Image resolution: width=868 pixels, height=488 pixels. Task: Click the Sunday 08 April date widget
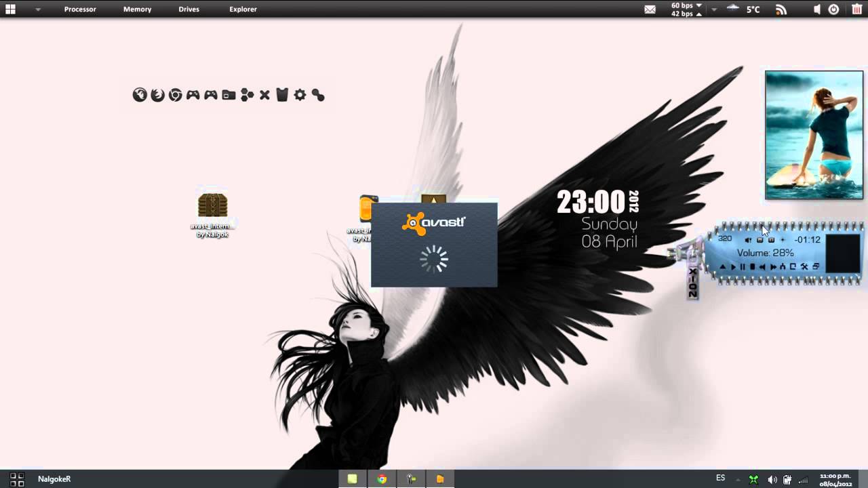(609, 232)
